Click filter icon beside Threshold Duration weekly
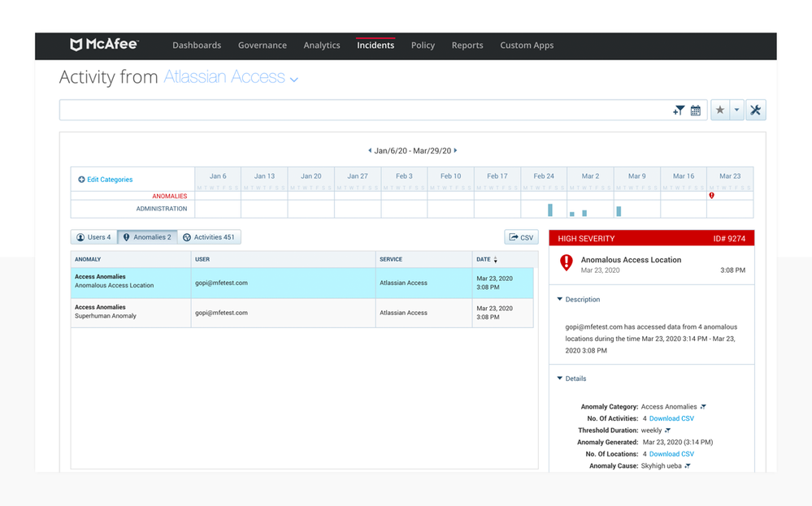 (667, 430)
